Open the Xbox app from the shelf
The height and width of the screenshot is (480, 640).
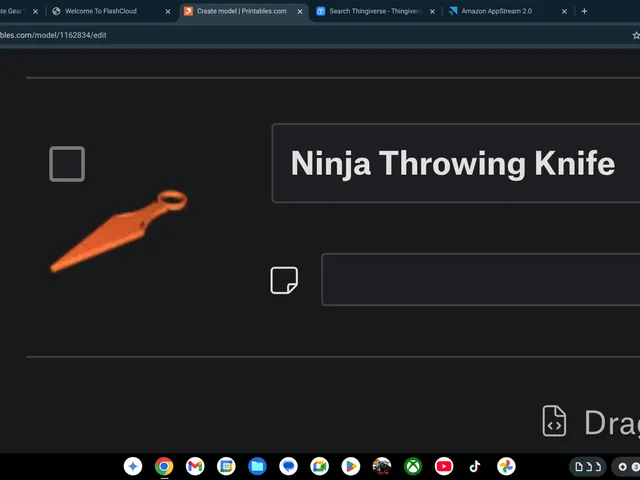(413, 466)
